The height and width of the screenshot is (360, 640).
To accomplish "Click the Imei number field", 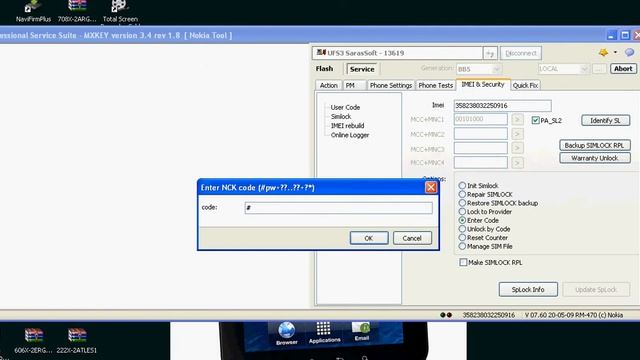I will point(502,106).
